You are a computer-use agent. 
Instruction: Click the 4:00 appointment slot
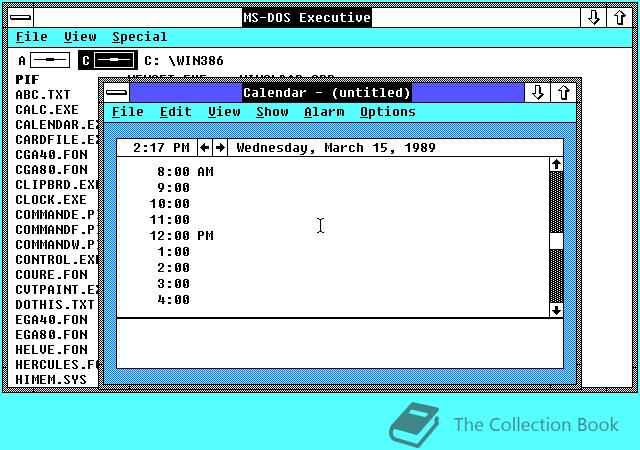333,300
